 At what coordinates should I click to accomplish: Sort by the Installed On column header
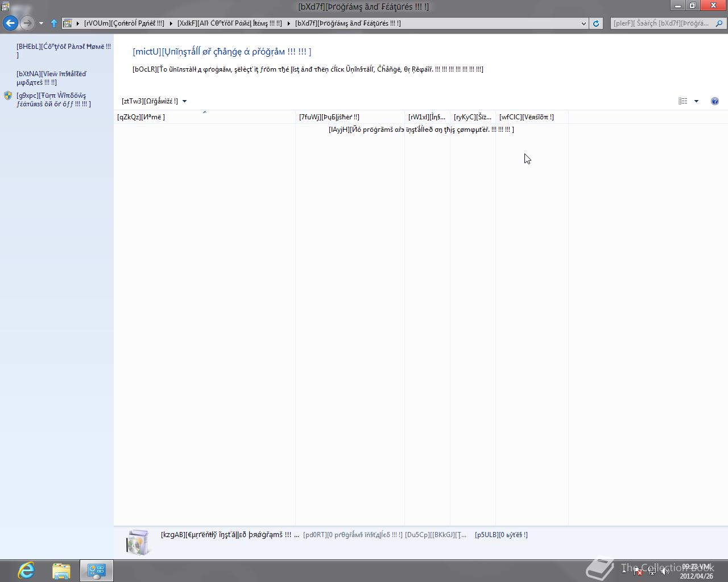[427, 117]
